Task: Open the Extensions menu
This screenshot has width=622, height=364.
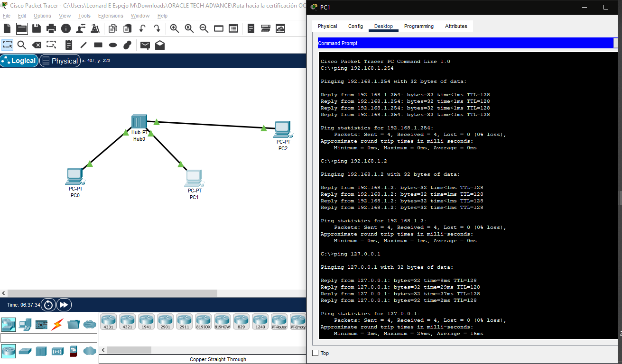Action: tap(111, 16)
